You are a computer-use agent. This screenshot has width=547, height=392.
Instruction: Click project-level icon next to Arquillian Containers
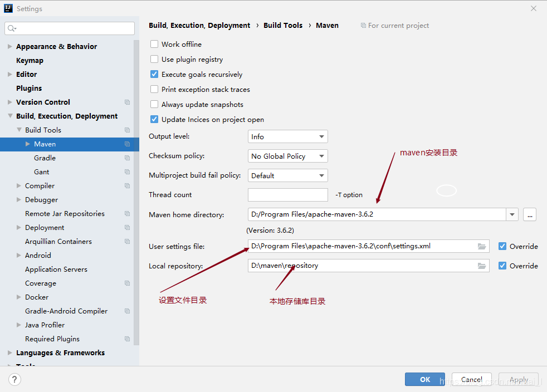click(x=128, y=241)
